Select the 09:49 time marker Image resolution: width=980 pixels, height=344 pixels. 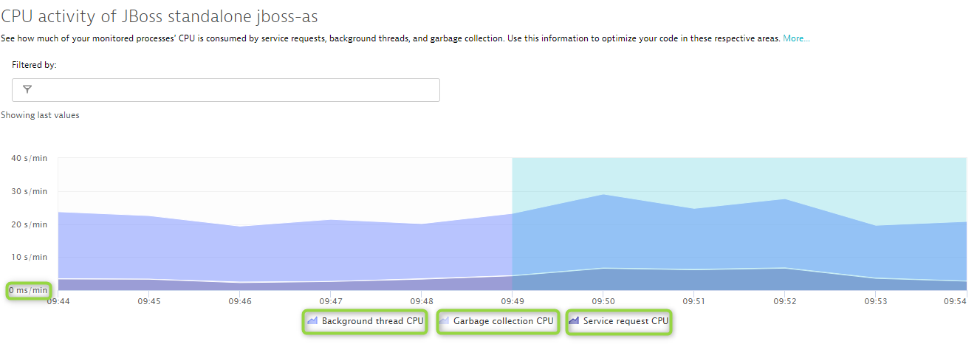pyautogui.click(x=512, y=301)
